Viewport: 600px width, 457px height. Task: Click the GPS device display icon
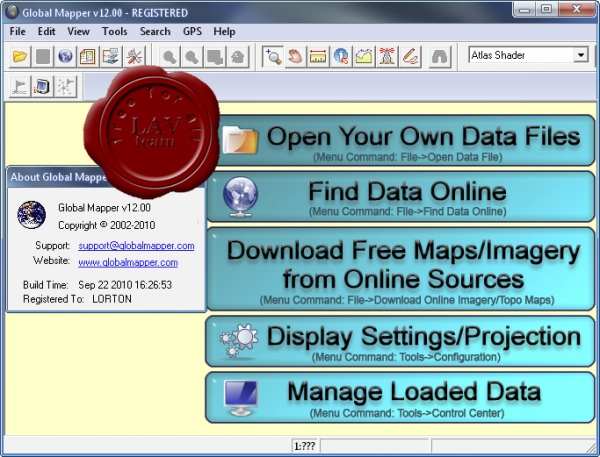point(42,86)
